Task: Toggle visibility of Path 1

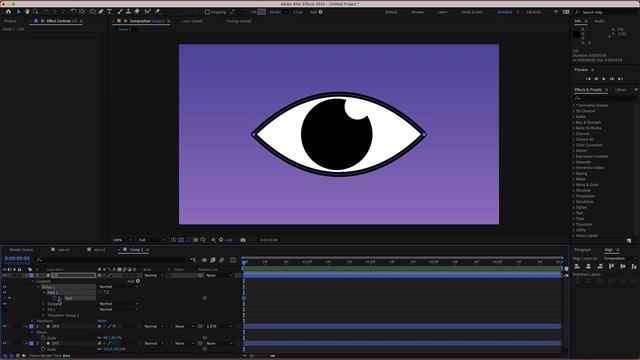Action: coord(4,293)
